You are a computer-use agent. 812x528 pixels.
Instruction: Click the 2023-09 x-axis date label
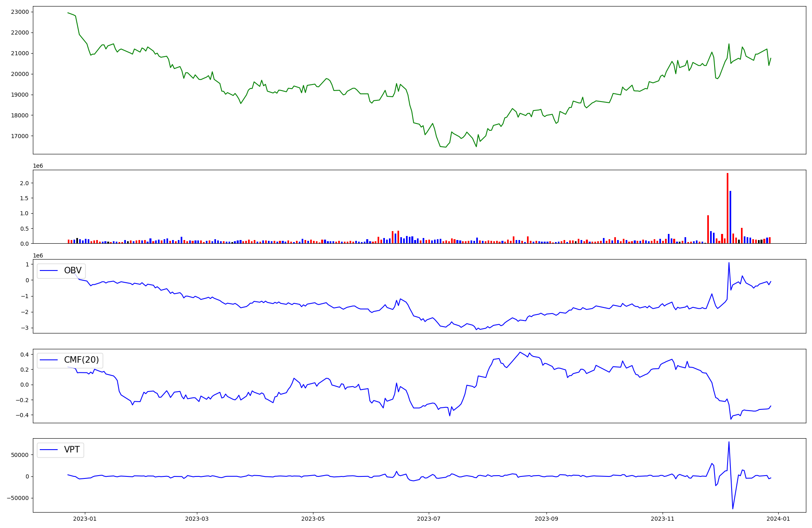546,519
